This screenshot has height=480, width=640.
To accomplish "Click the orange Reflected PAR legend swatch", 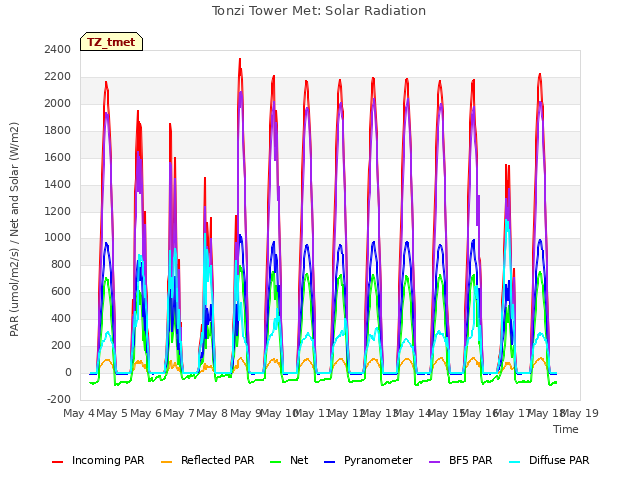I will [167, 462].
